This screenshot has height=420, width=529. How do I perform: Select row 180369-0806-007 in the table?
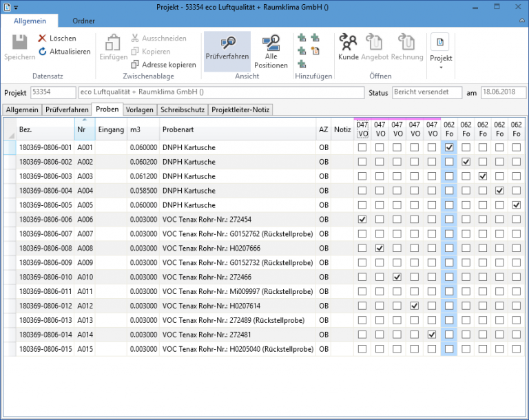45,233
